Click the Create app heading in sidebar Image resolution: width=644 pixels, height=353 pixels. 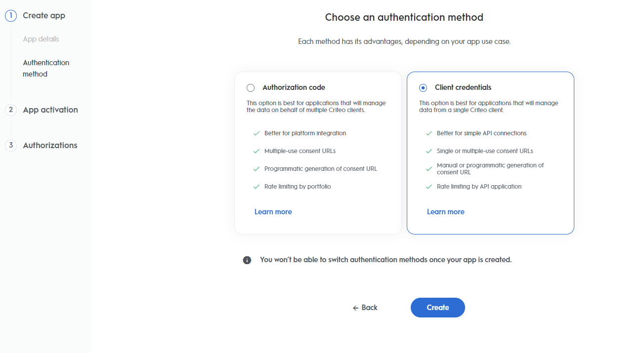click(x=44, y=16)
